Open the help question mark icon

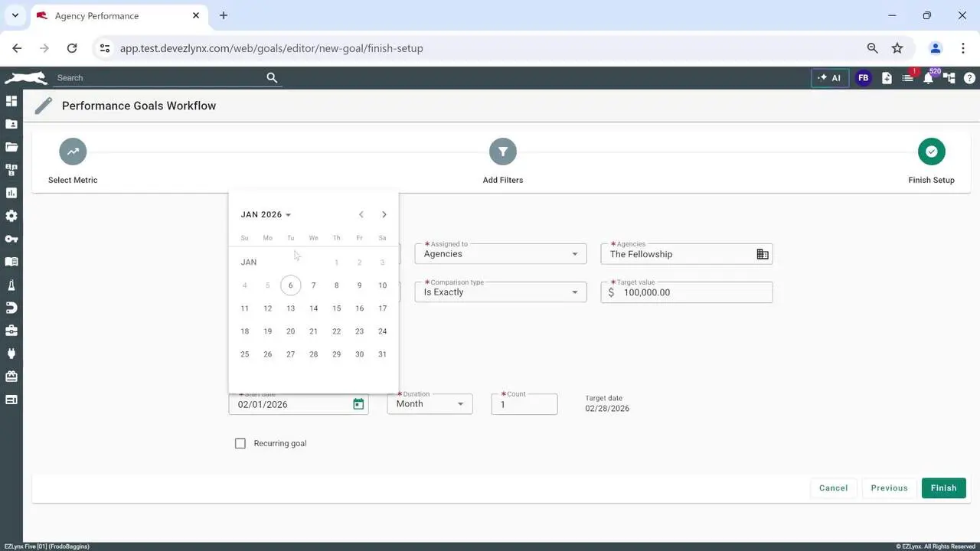click(x=969, y=78)
